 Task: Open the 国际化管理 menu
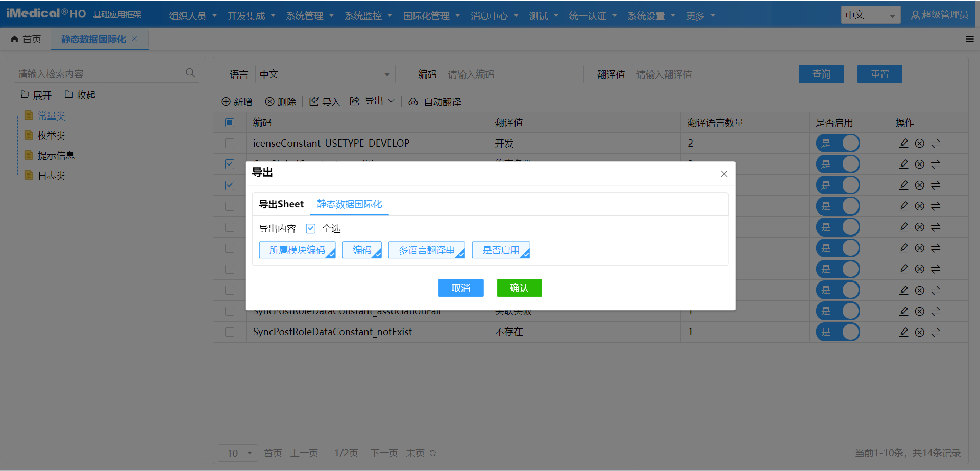pyautogui.click(x=431, y=16)
